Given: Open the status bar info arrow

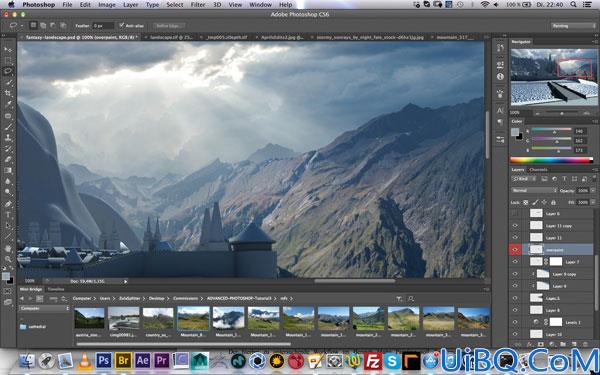Looking at the screenshot, I should (125, 281).
